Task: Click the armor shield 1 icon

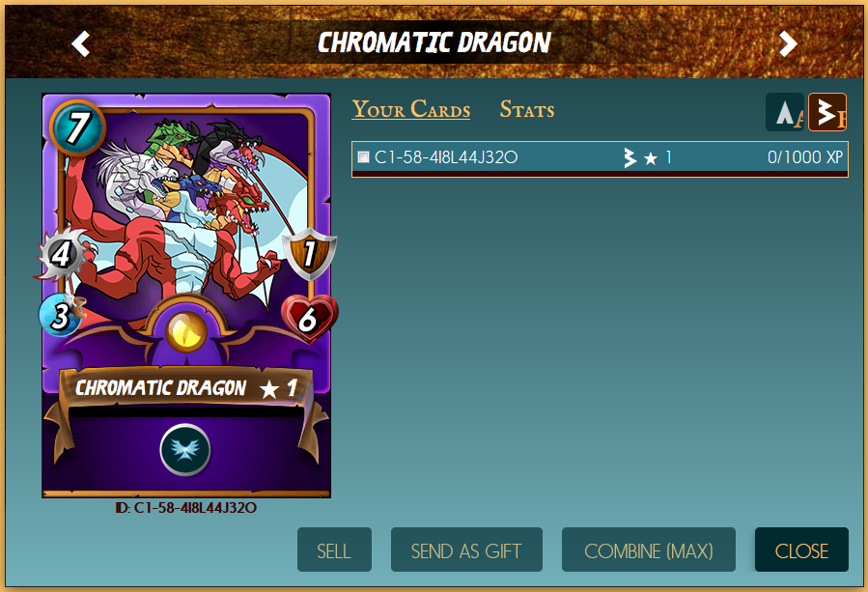Action: point(309,254)
